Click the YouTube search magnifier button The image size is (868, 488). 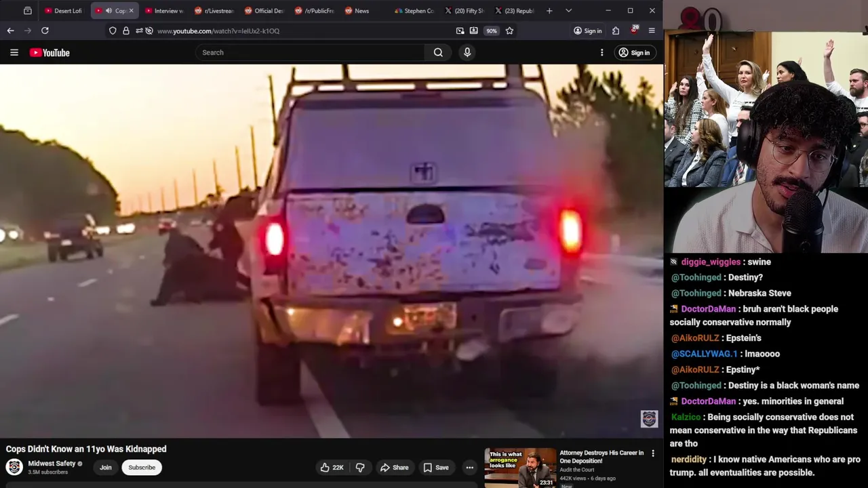438,52
